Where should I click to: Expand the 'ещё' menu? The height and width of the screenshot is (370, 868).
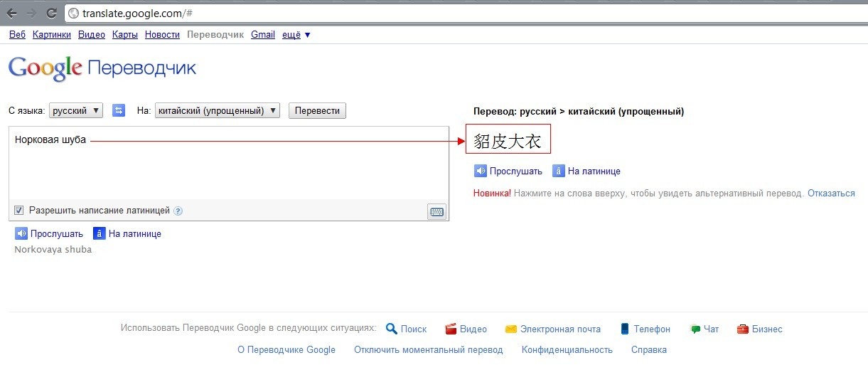(296, 34)
